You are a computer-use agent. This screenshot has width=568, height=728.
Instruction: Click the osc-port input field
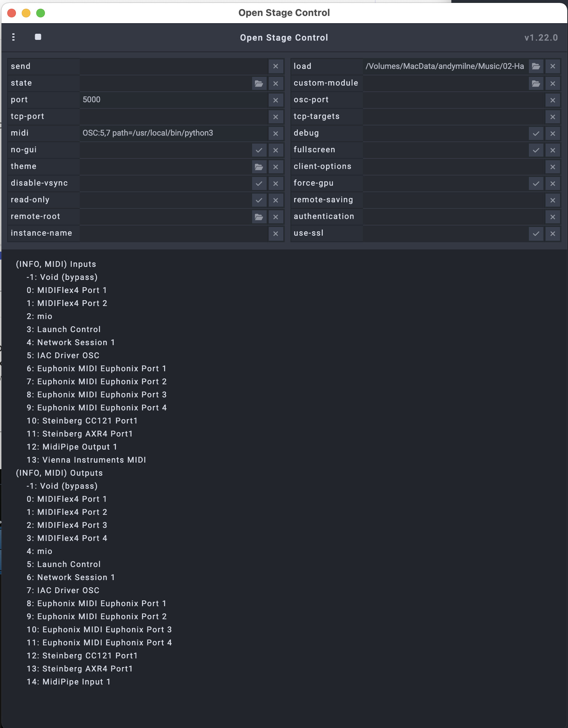(454, 100)
